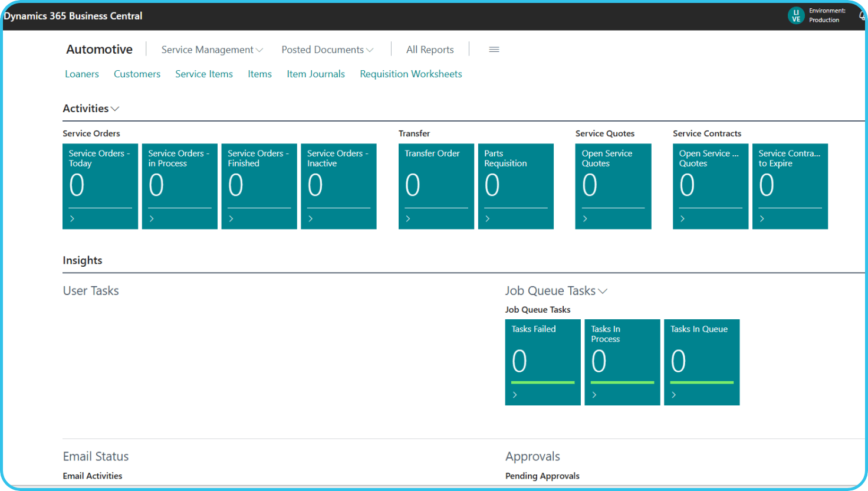Open the hamburger more-options menu icon

point(494,50)
